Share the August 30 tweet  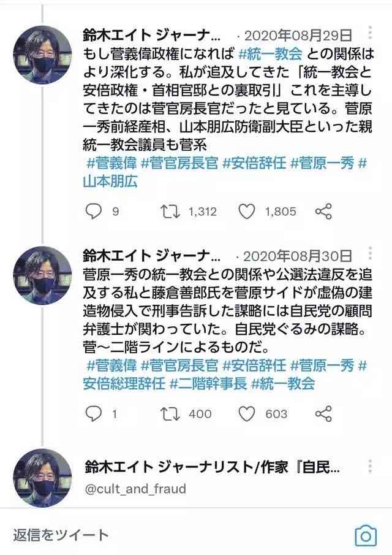click(x=323, y=414)
